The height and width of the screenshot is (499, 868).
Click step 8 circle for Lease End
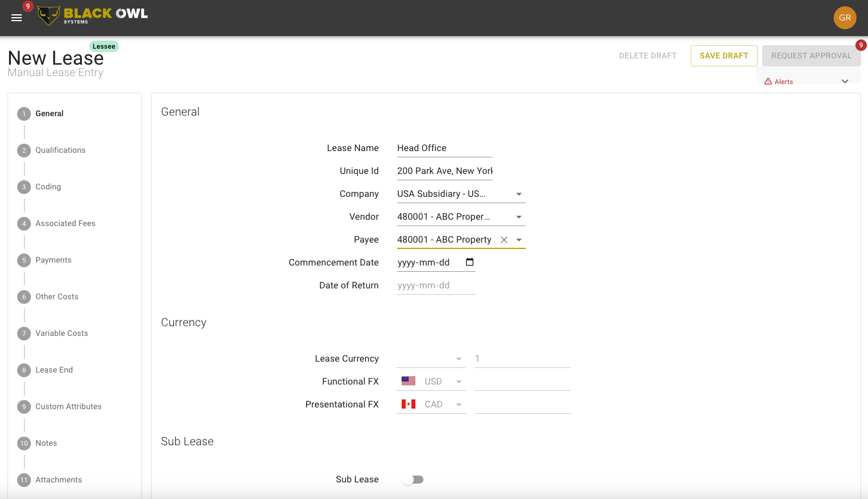(x=24, y=370)
